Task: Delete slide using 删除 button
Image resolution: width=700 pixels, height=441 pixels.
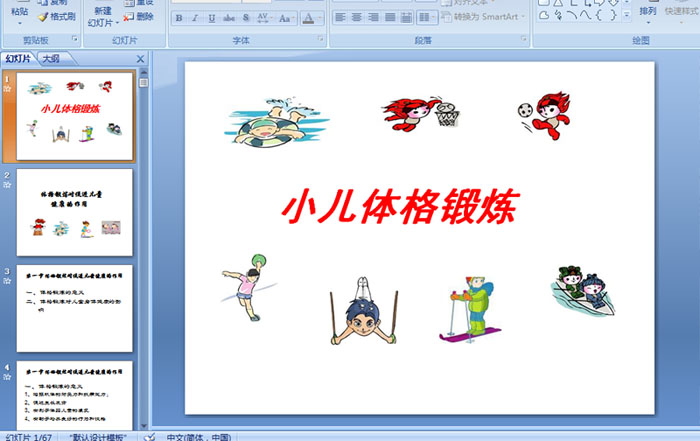Action: (x=140, y=17)
